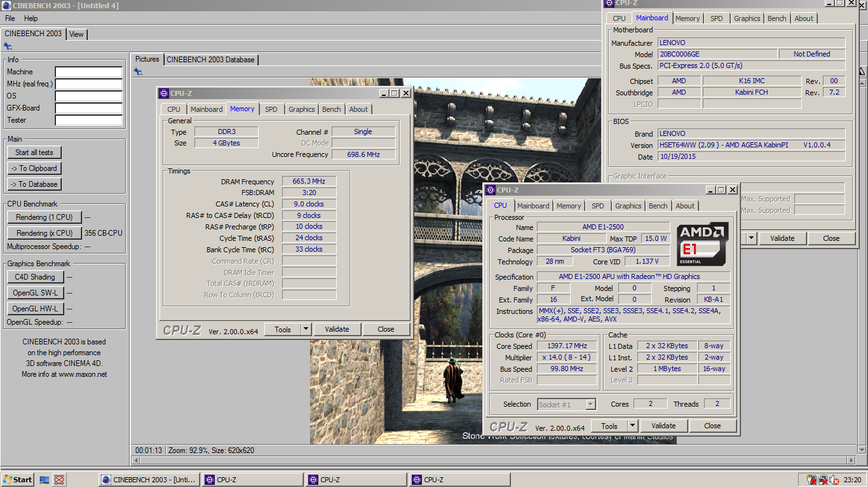Image resolution: width=868 pixels, height=488 pixels.
Task: Open the CPU tab in the Mainboard window
Action: point(619,18)
